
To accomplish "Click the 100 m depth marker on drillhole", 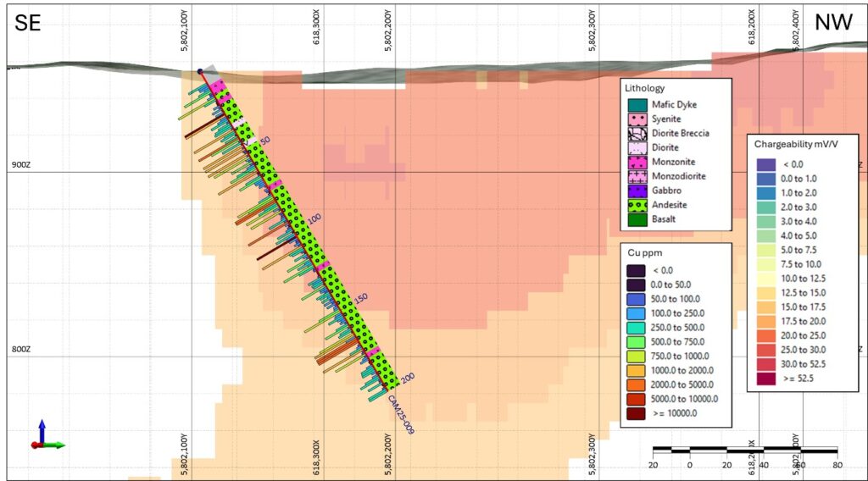I will 314,218.
